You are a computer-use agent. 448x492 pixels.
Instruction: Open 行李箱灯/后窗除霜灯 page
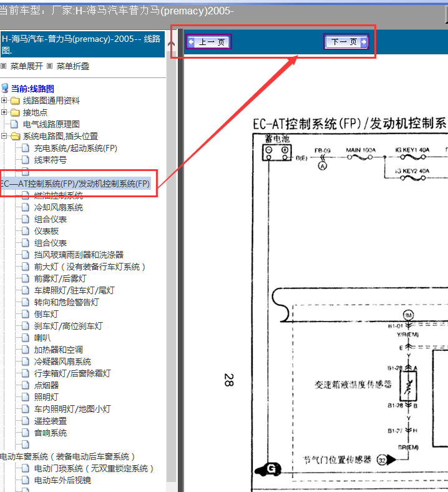72,373
